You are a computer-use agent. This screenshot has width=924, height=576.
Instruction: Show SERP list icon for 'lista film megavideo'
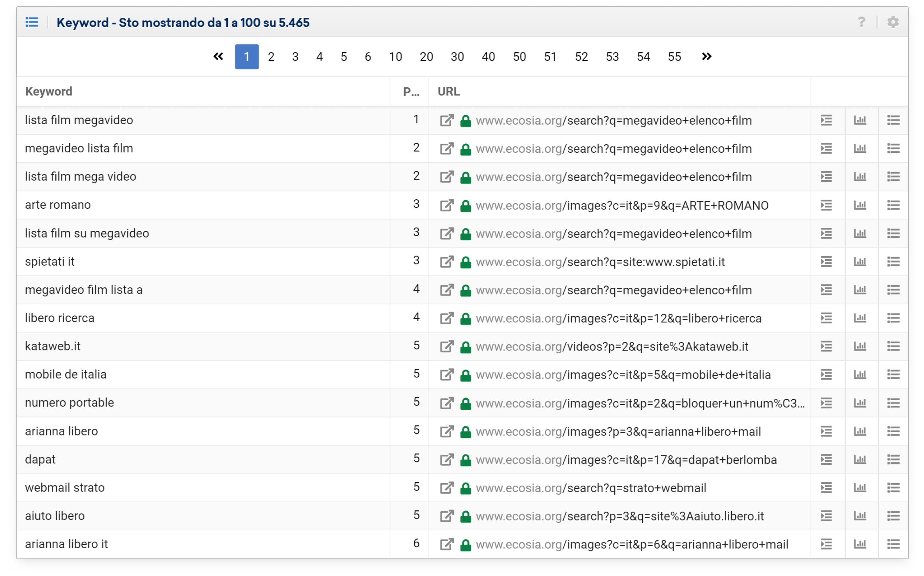point(826,120)
